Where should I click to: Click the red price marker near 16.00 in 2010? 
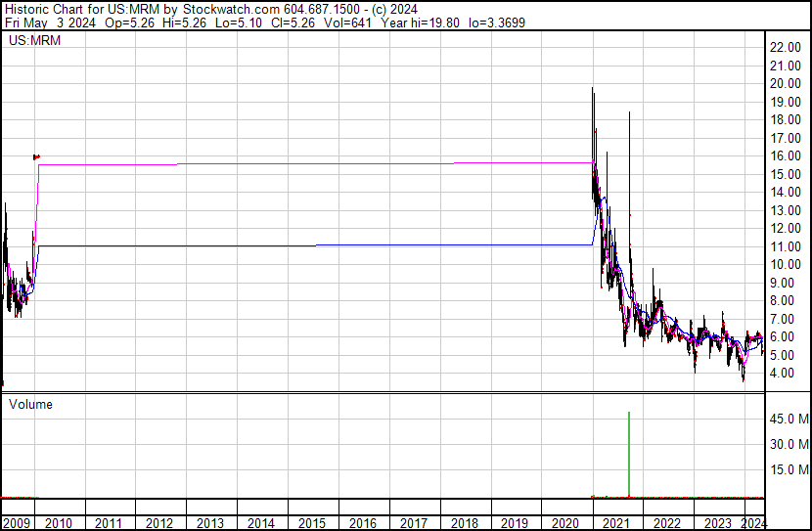[x=36, y=156]
